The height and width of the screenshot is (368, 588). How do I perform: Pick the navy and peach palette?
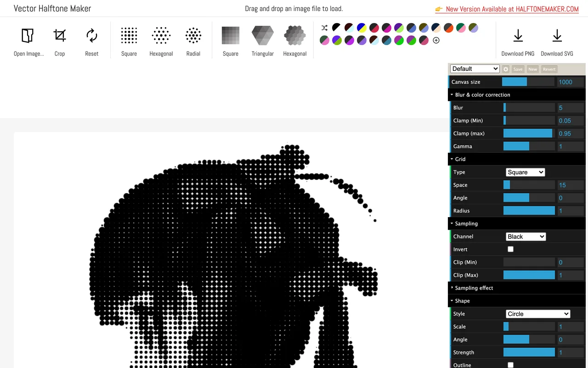click(x=436, y=28)
